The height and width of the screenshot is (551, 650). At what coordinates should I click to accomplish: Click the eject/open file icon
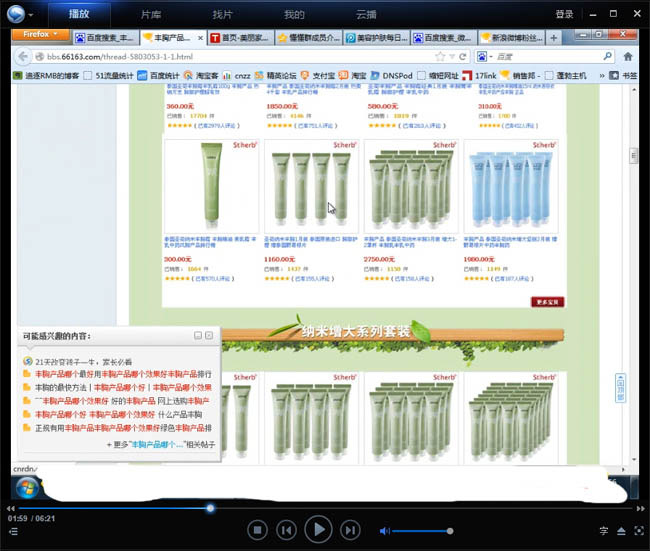tap(621, 531)
